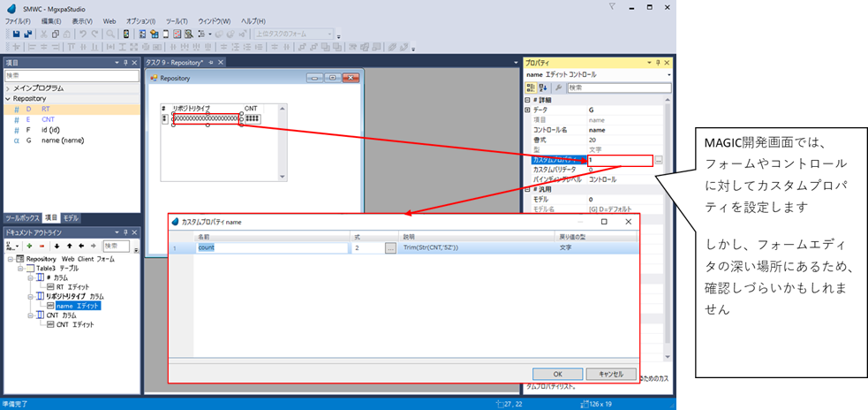
Task: Toggle the pin on the 項目 panel
Action: (x=125, y=64)
